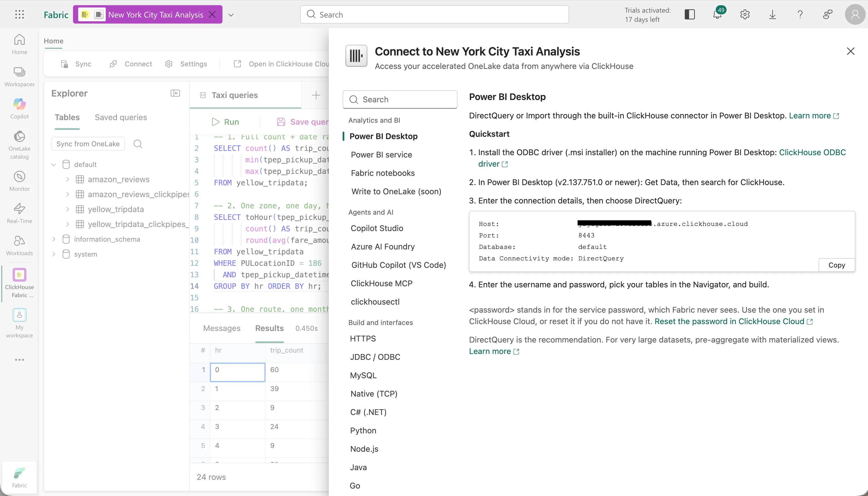Click the global Search field

coord(434,14)
